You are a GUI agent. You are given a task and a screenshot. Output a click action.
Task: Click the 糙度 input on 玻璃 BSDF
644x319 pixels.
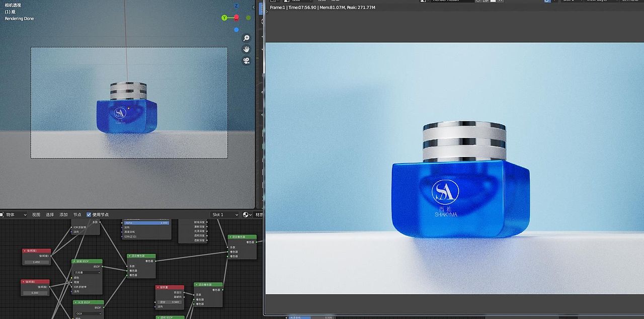(x=72, y=282)
